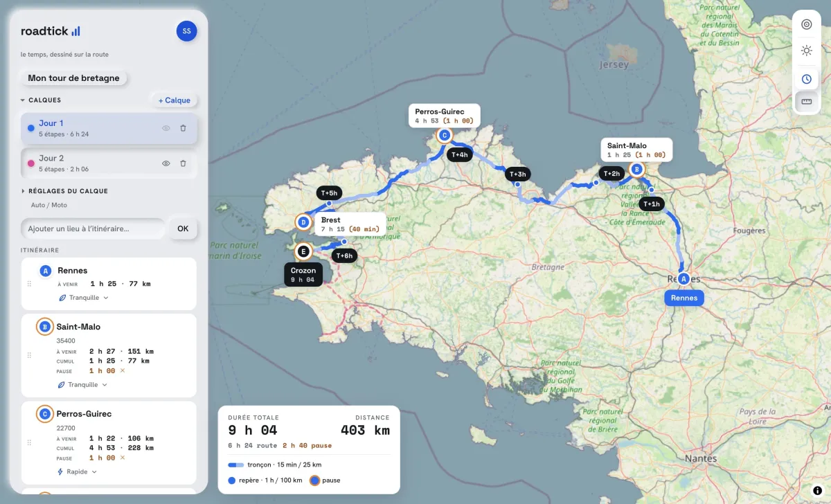Image resolution: width=831 pixels, height=504 pixels.
Task: Click the roadtick logo
Action: pos(51,31)
